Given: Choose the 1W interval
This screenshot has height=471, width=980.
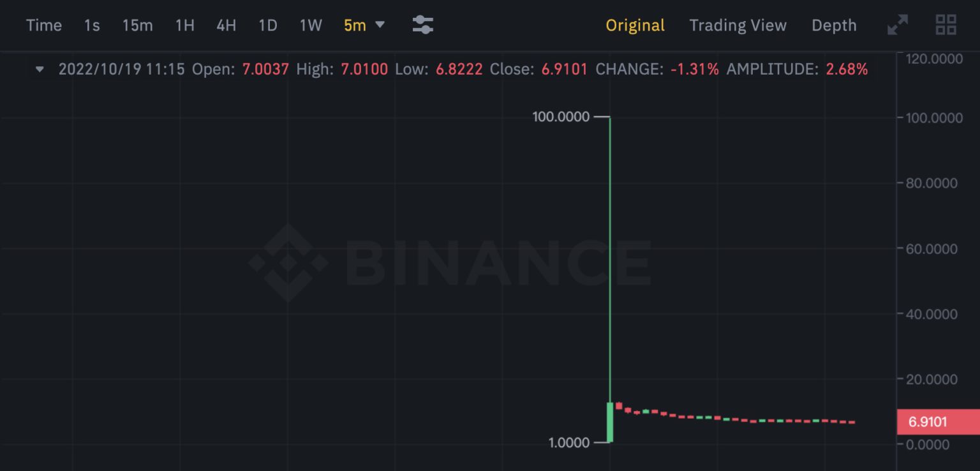Looking at the screenshot, I should tap(311, 26).
